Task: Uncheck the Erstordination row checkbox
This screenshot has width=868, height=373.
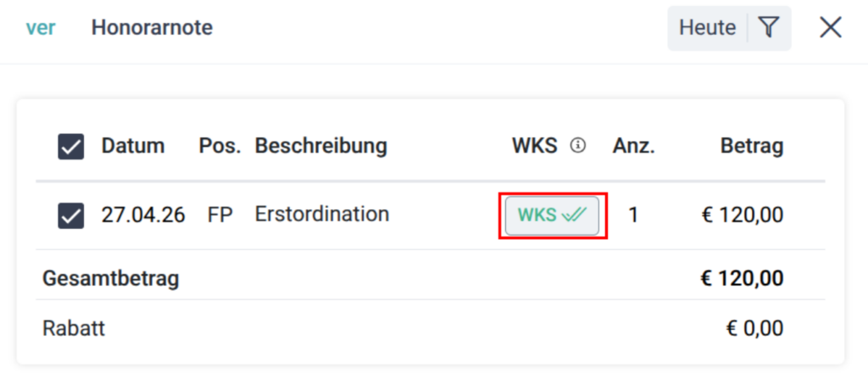Action: (x=70, y=216)
